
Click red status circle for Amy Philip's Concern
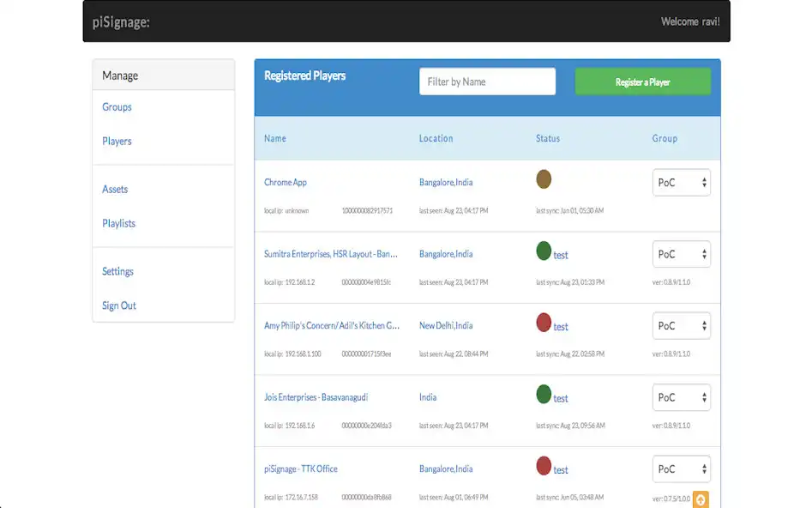(x=544, y=323)
